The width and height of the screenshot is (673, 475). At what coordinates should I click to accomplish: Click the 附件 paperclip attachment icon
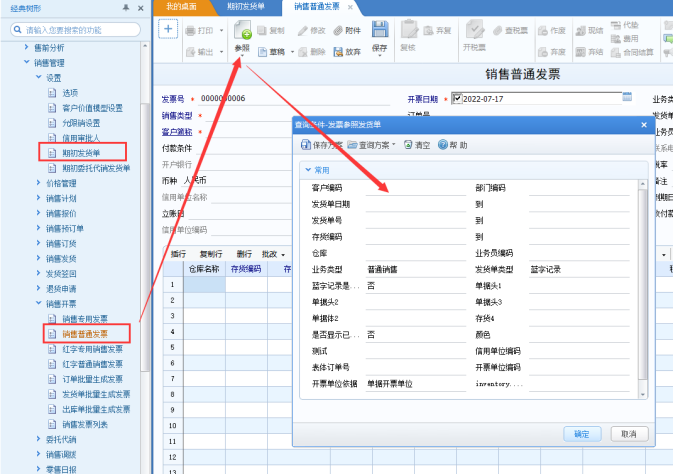click(x=338, y=30)
